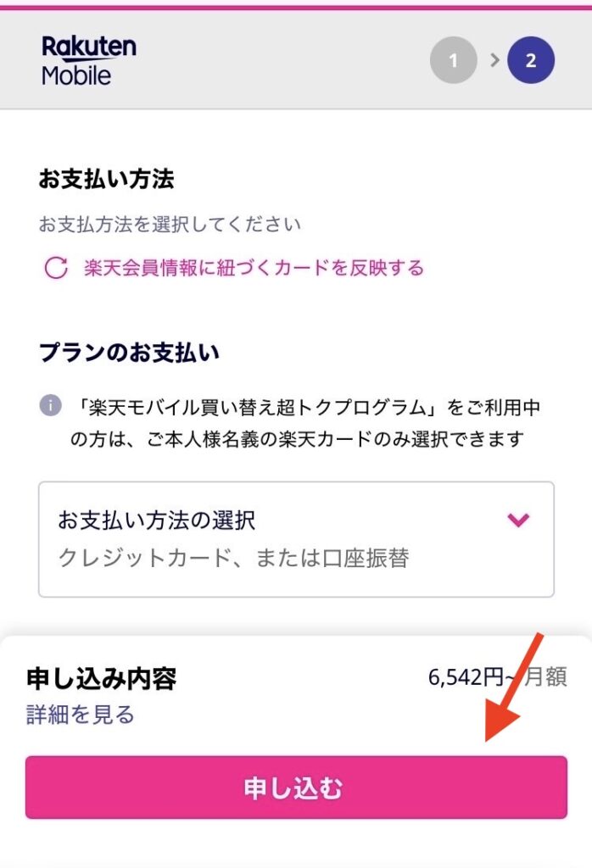Click the 申し込み内容 heading
The image size is (592, 868).
102,679
